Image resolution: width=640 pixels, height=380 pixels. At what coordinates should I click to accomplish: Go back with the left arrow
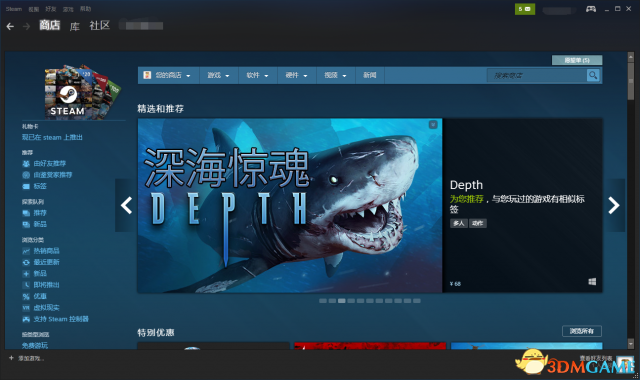tap(10, 27)
